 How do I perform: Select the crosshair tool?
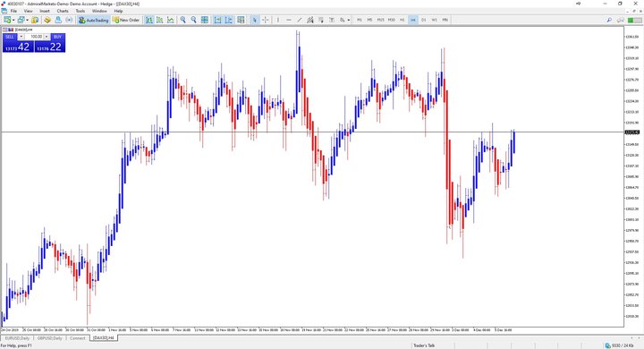[266, 20]
